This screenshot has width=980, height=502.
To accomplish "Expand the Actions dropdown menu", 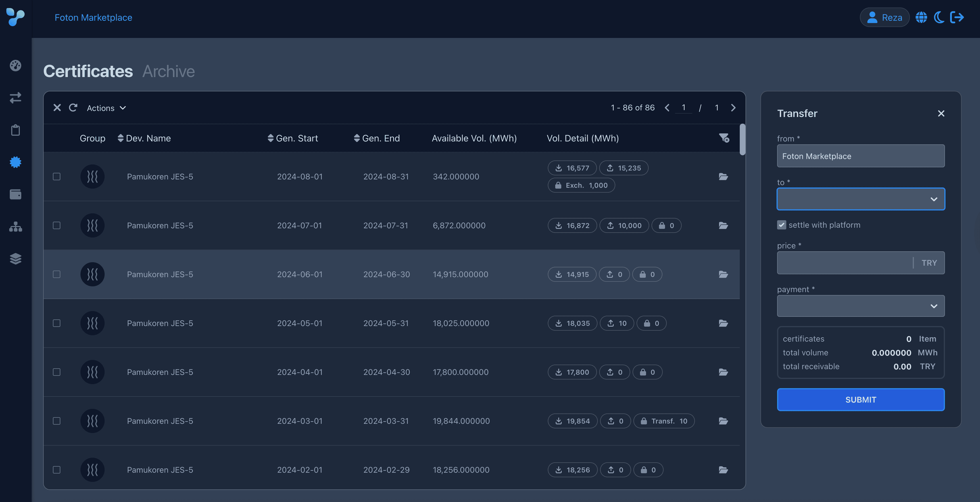I will [x=106, y=108].
